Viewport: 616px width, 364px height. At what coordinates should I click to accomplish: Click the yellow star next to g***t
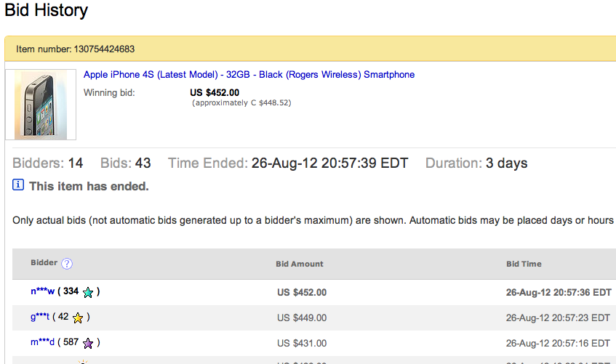78,318
